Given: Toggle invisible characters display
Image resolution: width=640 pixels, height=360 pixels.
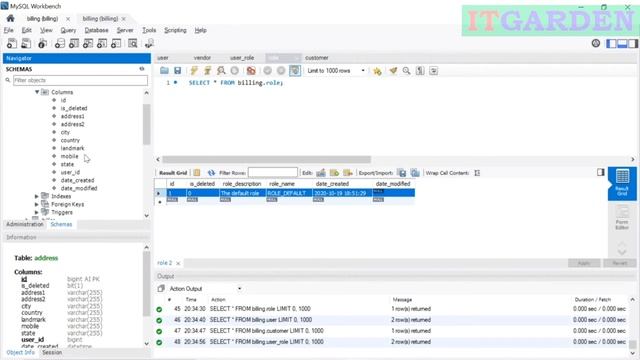Looking at the screenshot, I should pyautogui.click(x=420, y=71).
